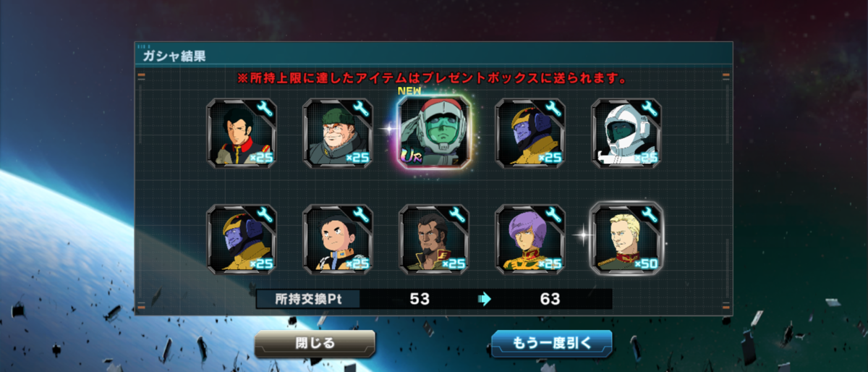The image size is (868, 372).
Task: Click wrench icon on blonde officer card
Action: (x=648, y=215)
